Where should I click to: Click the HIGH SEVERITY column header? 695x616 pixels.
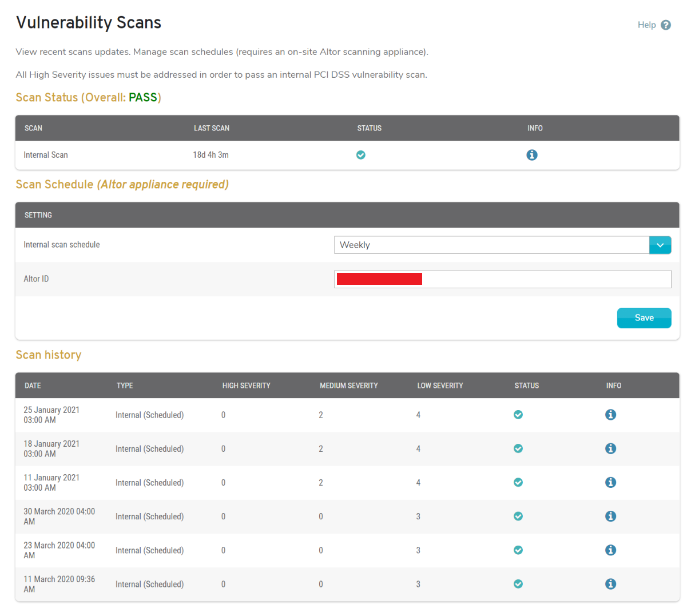(246, 386)
